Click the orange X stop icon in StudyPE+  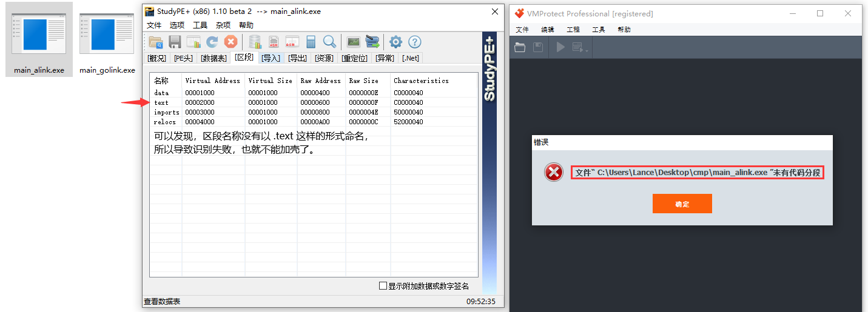click(x=230, y=42)
